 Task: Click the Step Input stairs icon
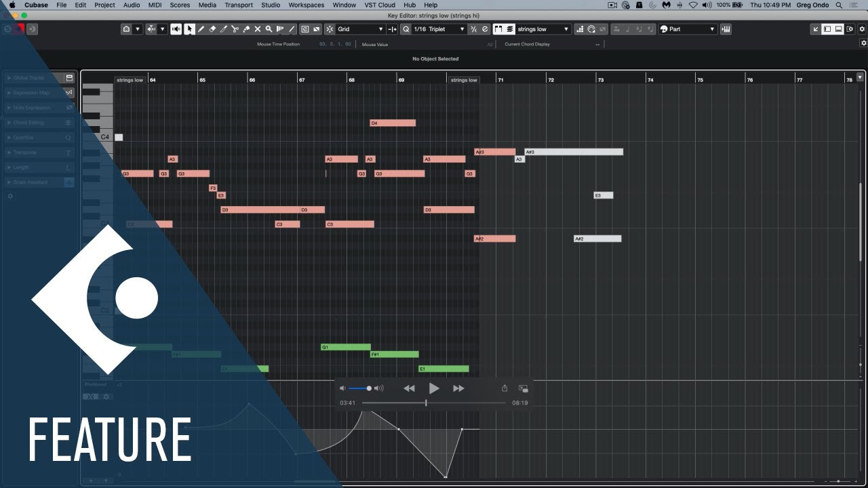580,29
